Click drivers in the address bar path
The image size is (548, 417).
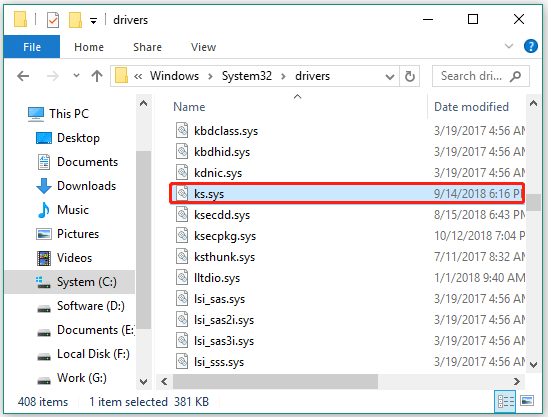pyautogui.click(x=312, y=76)
